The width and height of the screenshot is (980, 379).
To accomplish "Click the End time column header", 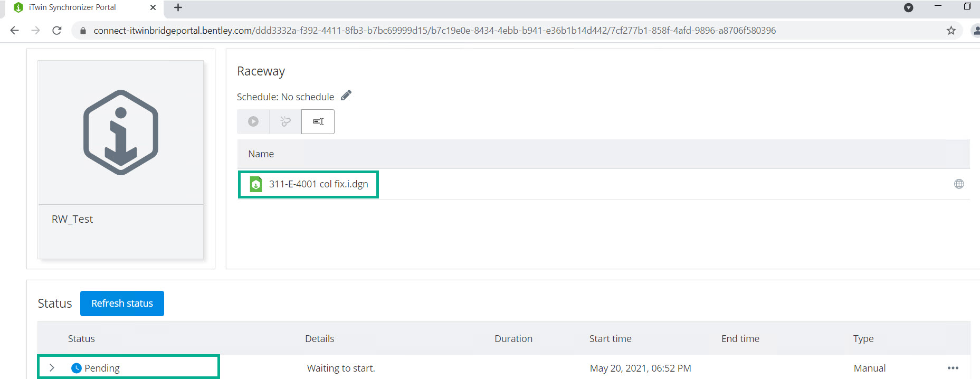I will tap(740, 339).
